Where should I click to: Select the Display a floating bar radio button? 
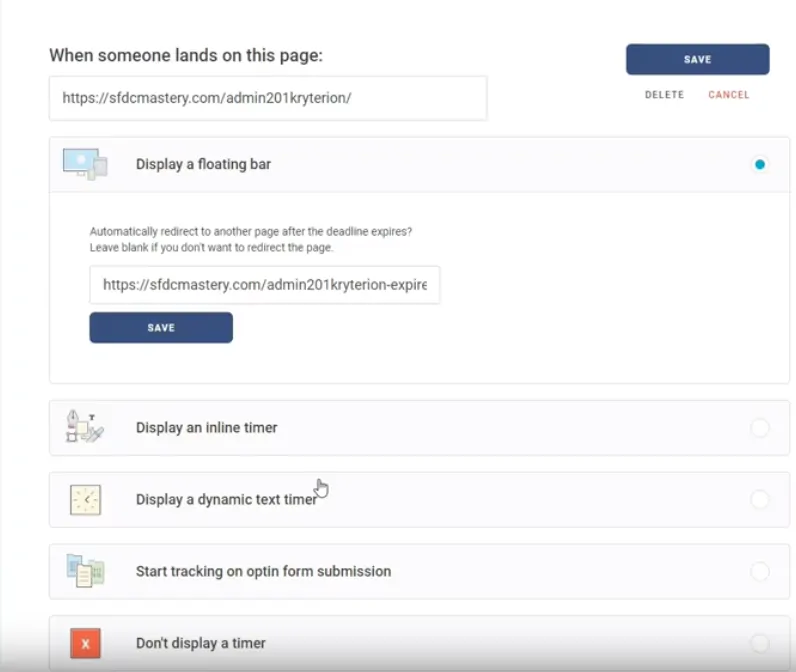[x=759, y=164]
